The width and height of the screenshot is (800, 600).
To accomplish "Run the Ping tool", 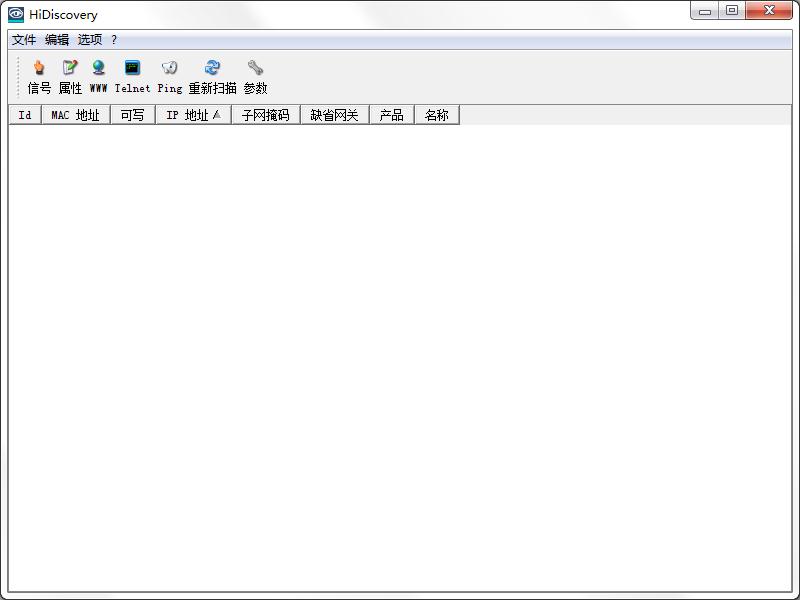I will pyautogui.click(x=170, y=77).
